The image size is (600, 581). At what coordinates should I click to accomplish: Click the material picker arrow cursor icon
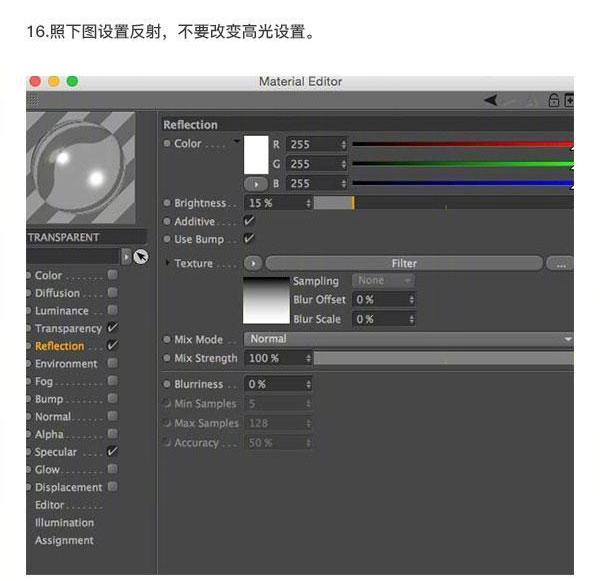[x=141, y=257]
